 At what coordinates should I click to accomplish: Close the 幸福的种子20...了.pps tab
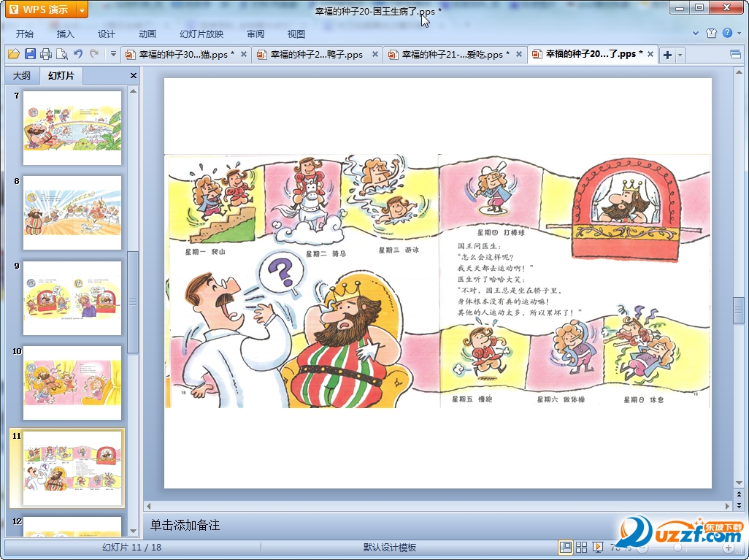point(650,55)
